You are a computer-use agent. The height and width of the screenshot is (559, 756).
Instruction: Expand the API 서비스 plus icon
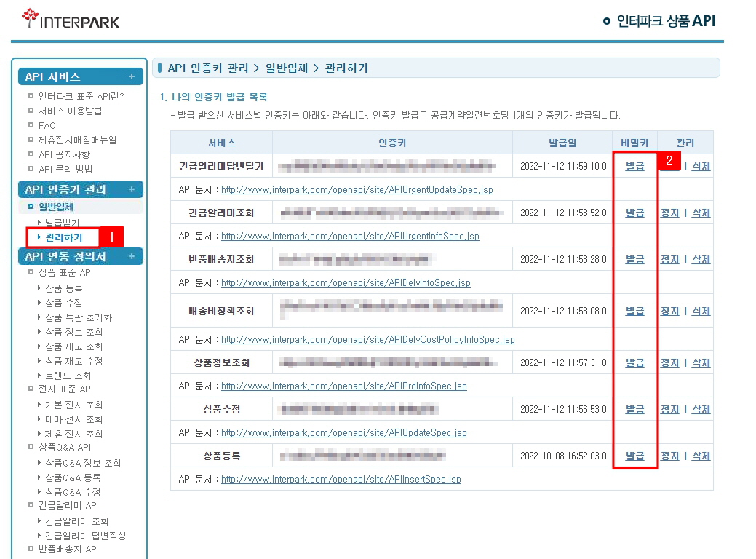[132, 76]
